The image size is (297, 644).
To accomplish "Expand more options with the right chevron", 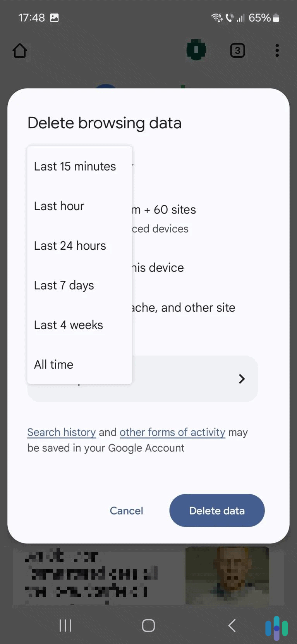I will pos(242,379).
